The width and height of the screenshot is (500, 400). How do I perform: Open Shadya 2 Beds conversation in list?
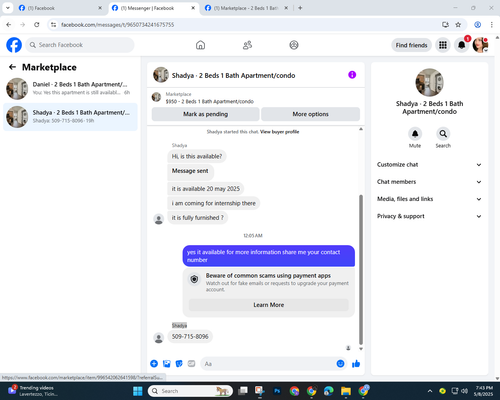tap(70, 117)
